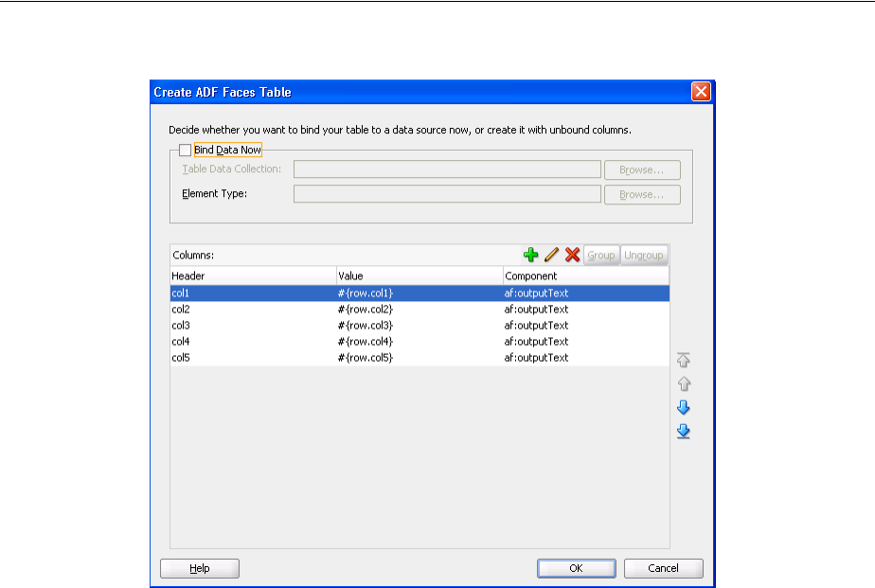Click the Element Type input field
The image size is (875, 588).
pyautogui.click(x=447, y=193)
